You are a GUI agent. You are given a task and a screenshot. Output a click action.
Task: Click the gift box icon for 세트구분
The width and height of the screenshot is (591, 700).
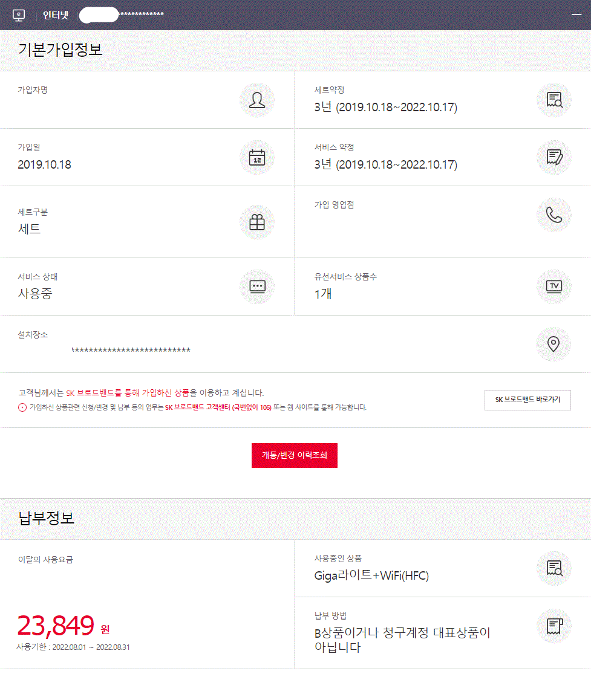tap(257, 222)
